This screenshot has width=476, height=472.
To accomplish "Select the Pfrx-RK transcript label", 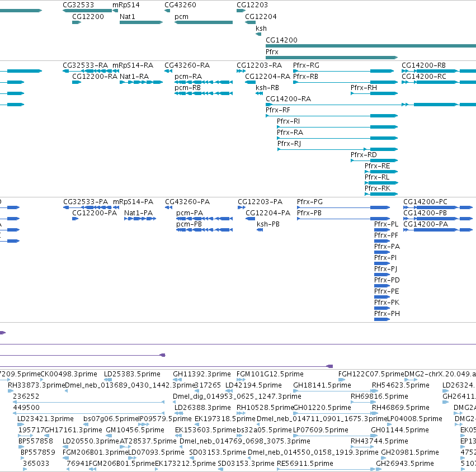I will coord(378,188).
